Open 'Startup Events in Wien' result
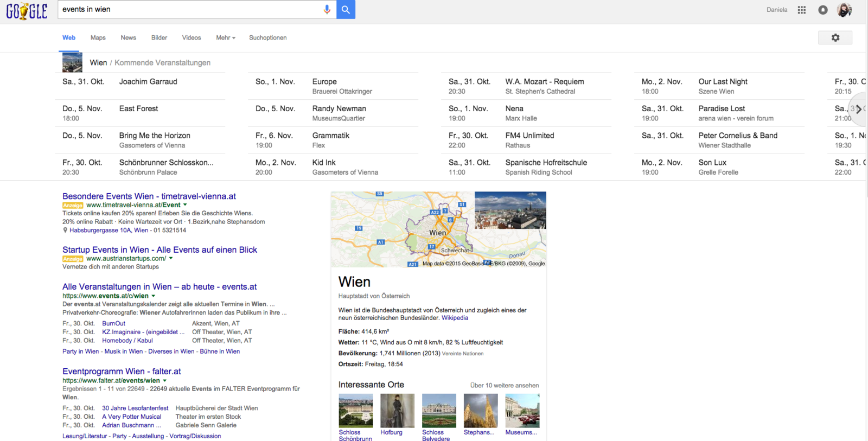Screen dimensions: 868x441 point(159,250)
